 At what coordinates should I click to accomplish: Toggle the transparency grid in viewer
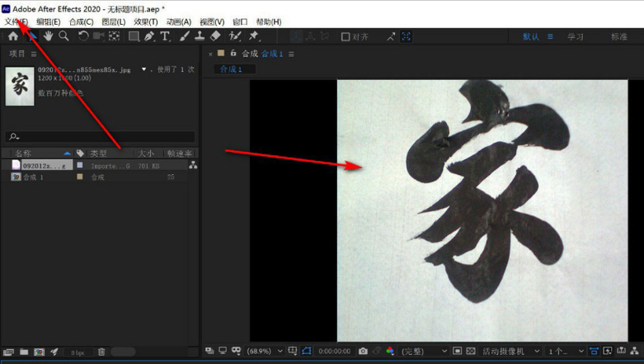pyautogui.click(x=472, y=352)
